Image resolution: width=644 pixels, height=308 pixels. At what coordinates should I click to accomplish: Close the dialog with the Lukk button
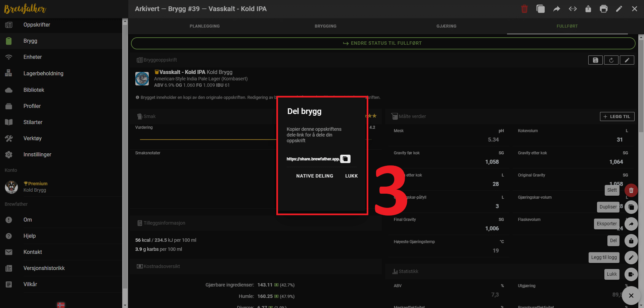[351, 176]
